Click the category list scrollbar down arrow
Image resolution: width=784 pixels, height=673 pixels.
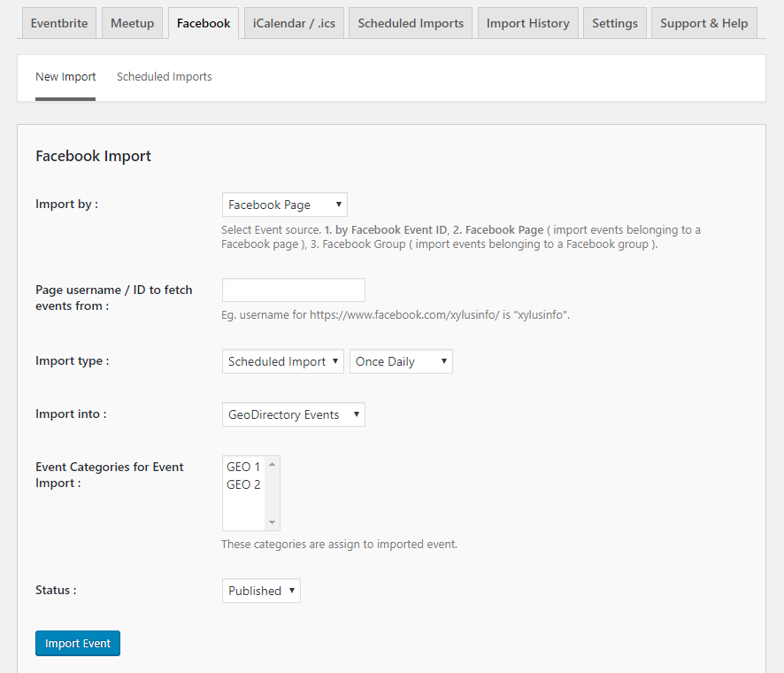point(273,522)
